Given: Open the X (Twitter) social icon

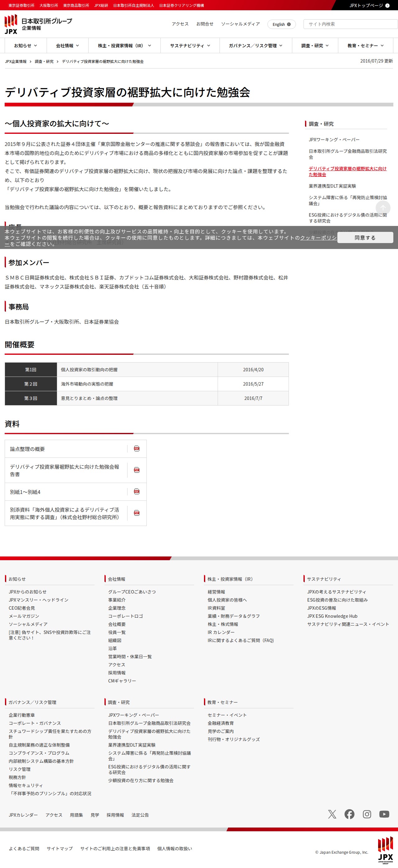Looking at the screenshot, I should 332,814.
